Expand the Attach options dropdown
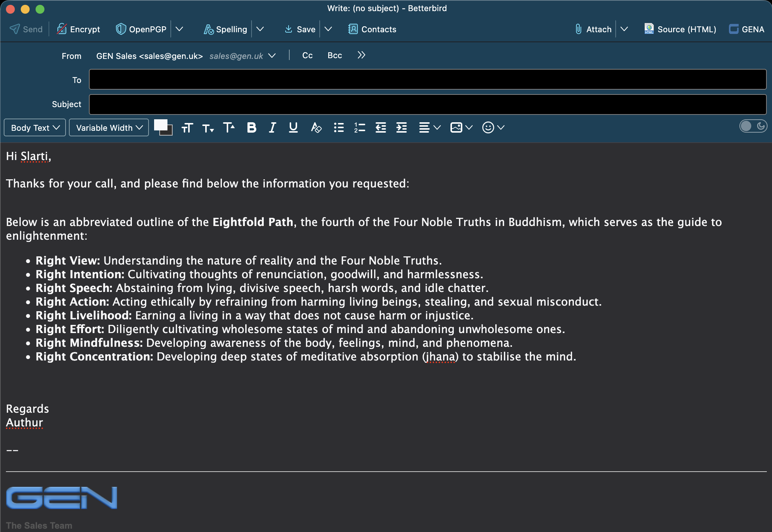The image size is (772, 532). (x=624, y=29)
